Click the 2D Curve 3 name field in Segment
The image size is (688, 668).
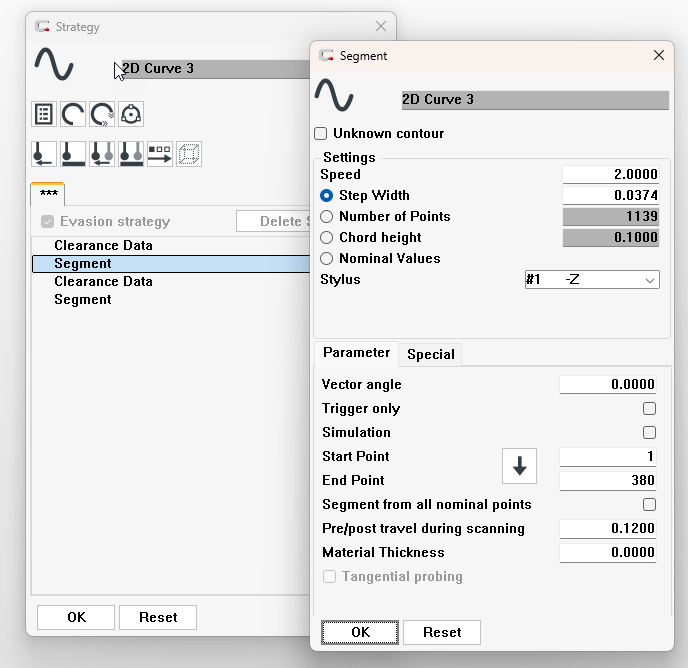[x=535, y=100]
